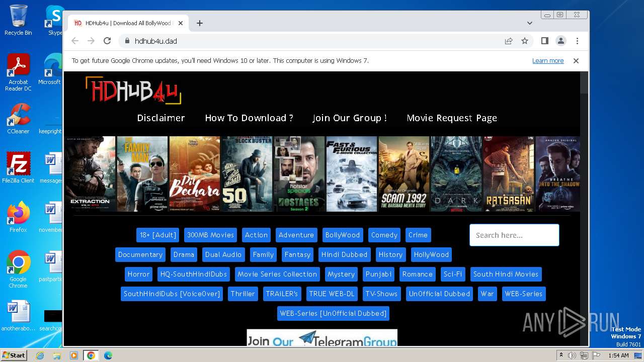
Task: Open the Recycle Bin desktop icon
Action: (18, 20)
